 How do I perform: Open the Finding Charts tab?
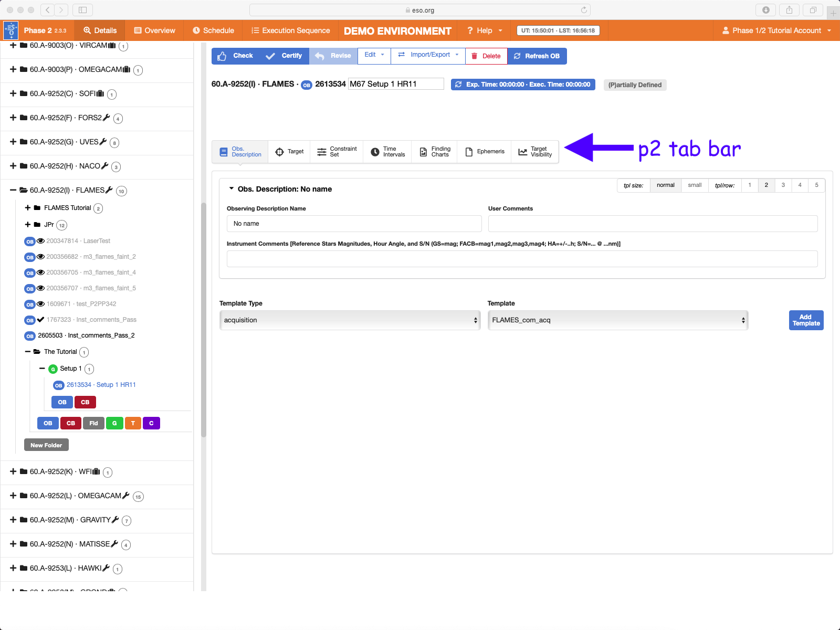pyautogui.click(x=435, y=152)
